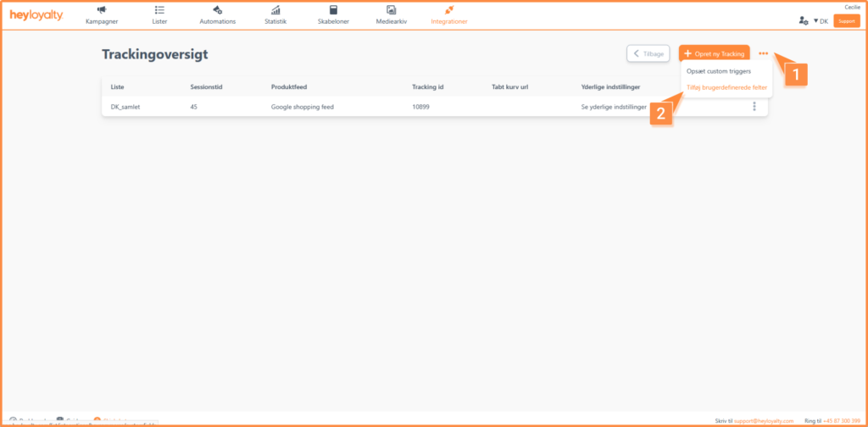Open the Mediearkiv image icon

click(391, 11)
